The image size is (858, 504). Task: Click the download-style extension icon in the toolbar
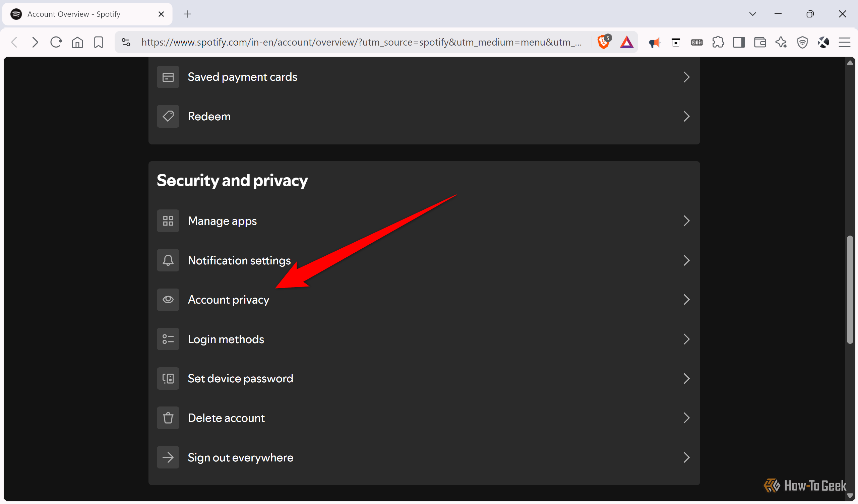click(675, 43)
